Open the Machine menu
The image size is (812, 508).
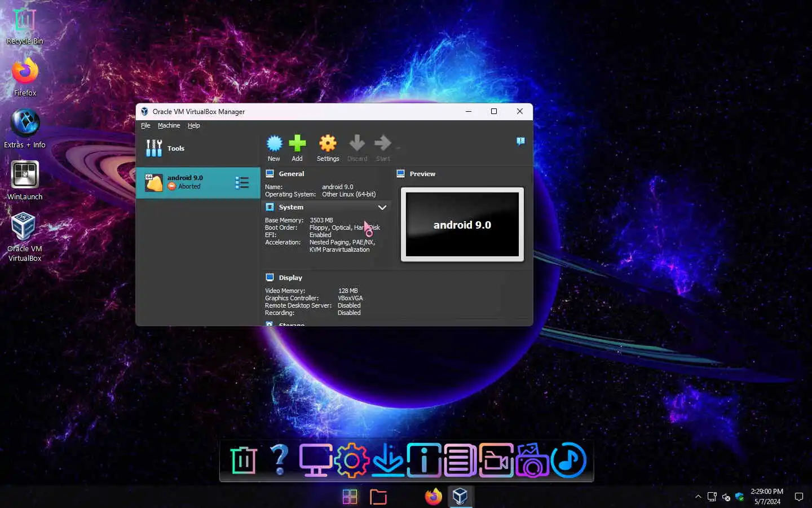169,125
